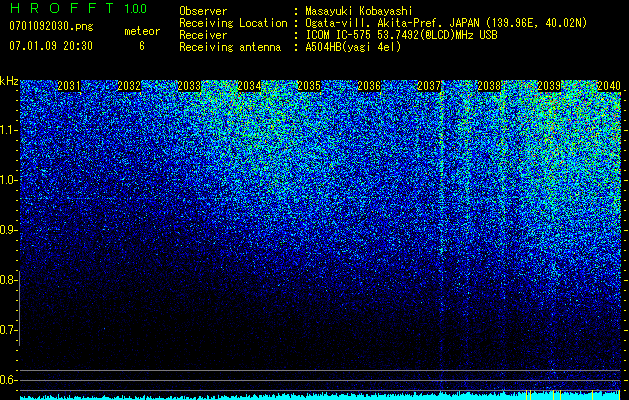Click the 2035 time marker
Image resolution: width=629 pixels, height=400 pixels.
(309, 86)
